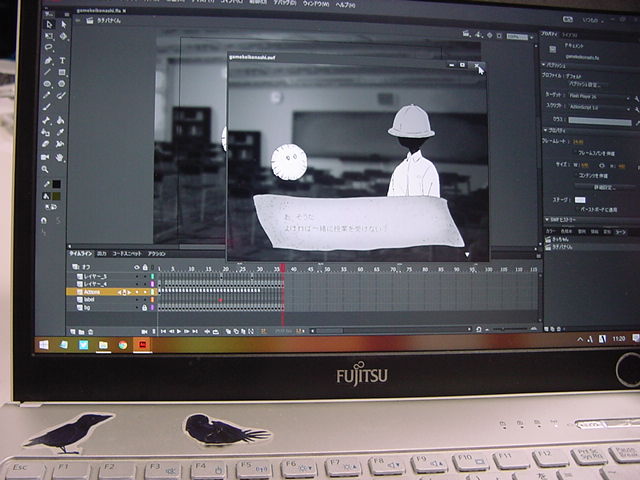Open Target settings wrench icon
Image resolution: width=640 pixels, height=480 pixels.
point(637,99)
